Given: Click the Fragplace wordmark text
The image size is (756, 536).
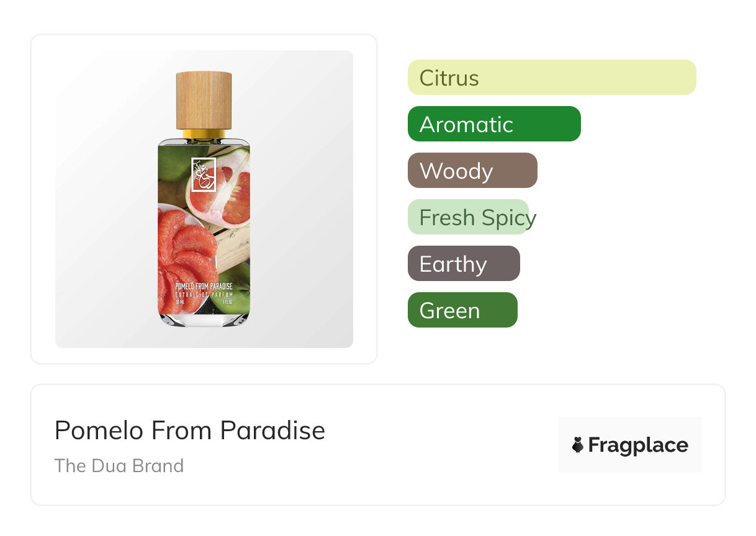Looking at the screenshot, I should pyautogui.click(x=637, y=445).
